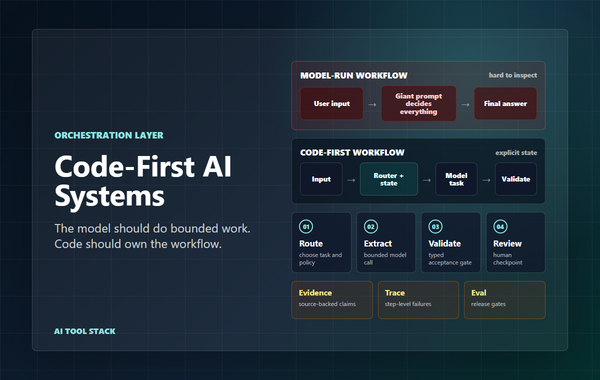The height and width of the screenshot is (380, 600).
Task: Click 'The model should do bounded work.' text
Action: 152,228
